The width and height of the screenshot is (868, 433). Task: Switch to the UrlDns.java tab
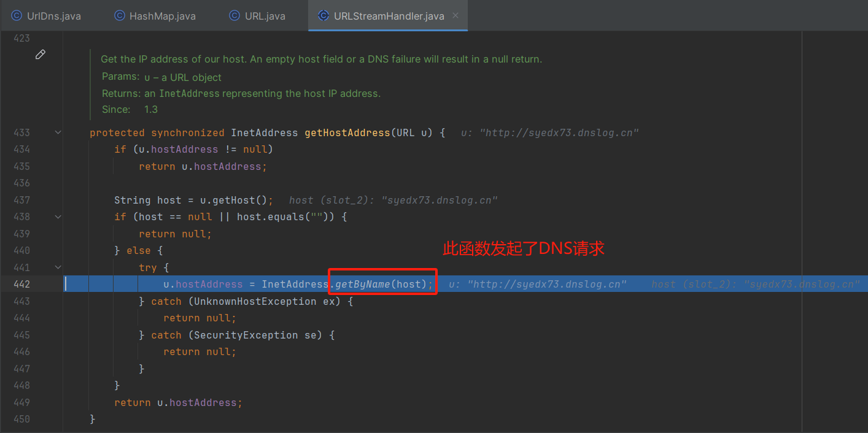coord(47,16)
